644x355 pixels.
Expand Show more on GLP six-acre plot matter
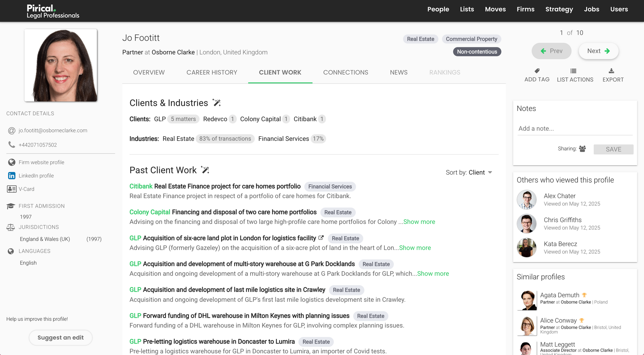click(415, 248)
